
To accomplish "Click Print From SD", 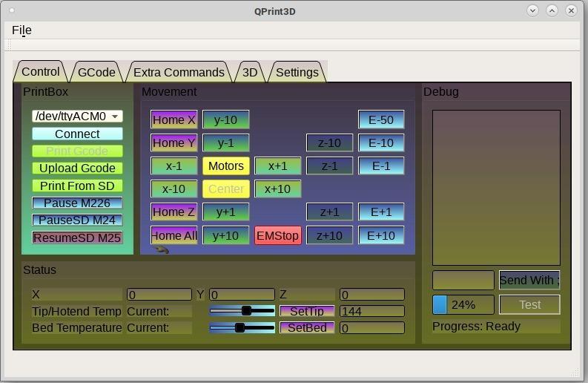I will click(x=77, y=186).
